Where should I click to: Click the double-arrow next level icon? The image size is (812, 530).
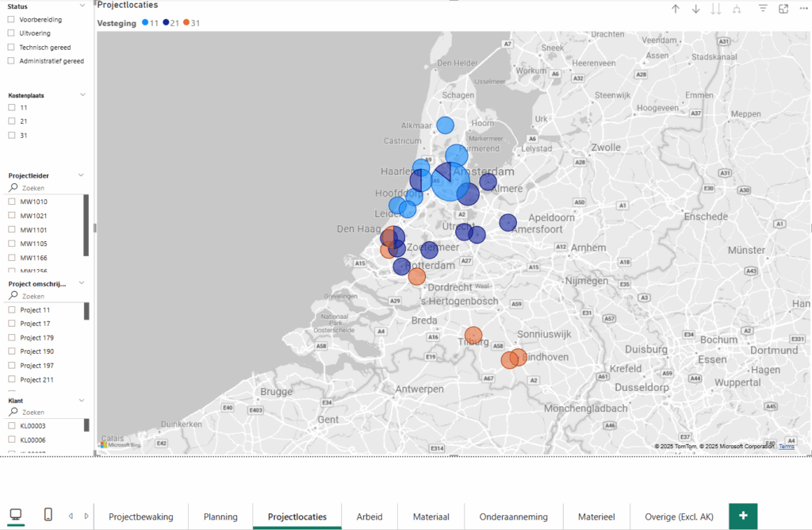(716, 9)
